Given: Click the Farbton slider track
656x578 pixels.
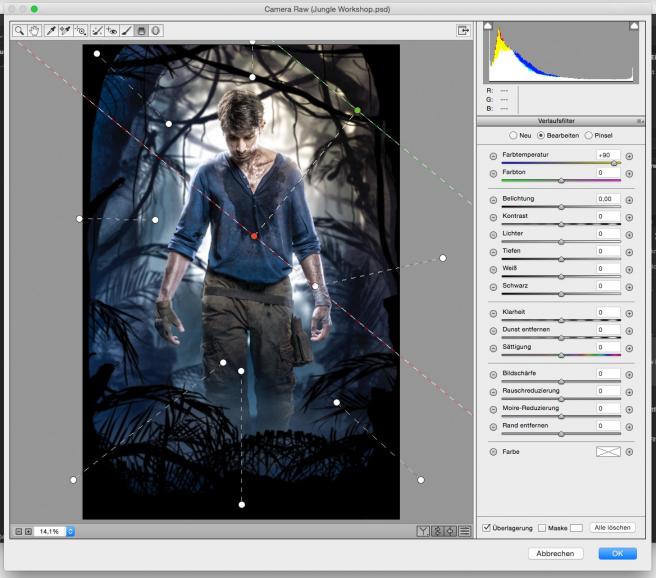Looking at the screenshot, I should click(x=561, y=181).
